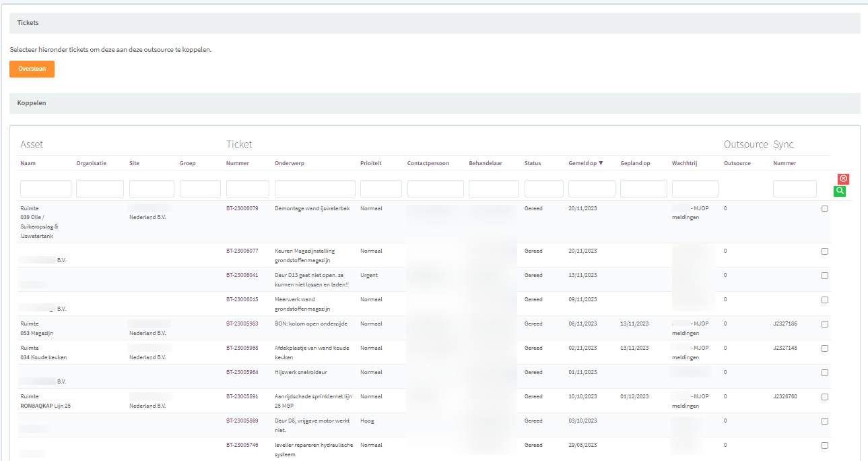This screenshot has height=461, width=868.
Task: Open ticket number BT-23006077
Action: (x=242, y=251)
